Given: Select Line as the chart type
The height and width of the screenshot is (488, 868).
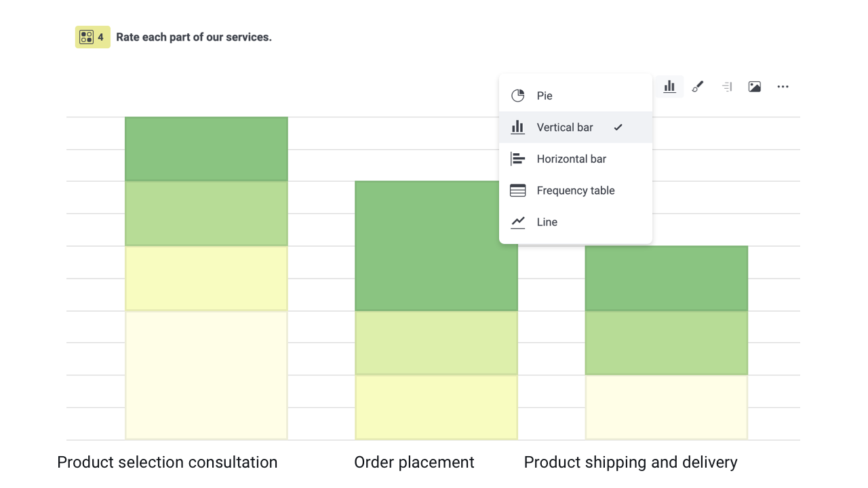Looking at the screenshot, I should tap(547, 222).
